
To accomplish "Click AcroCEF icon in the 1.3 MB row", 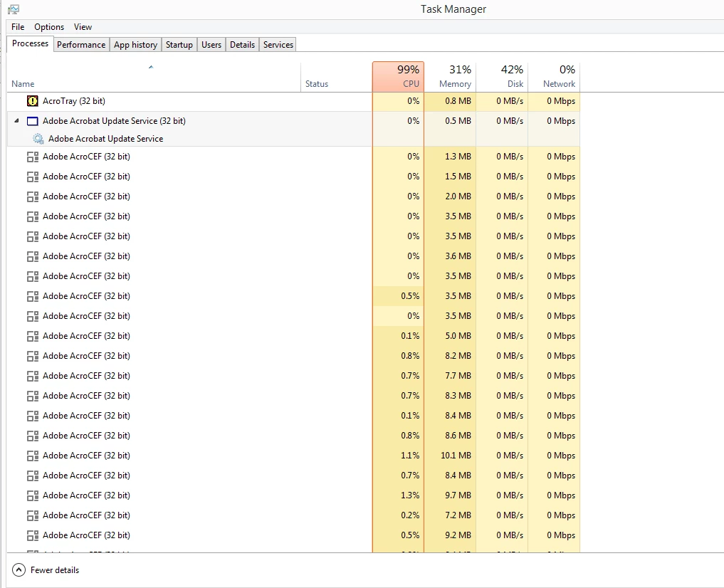I will (32, 157).
